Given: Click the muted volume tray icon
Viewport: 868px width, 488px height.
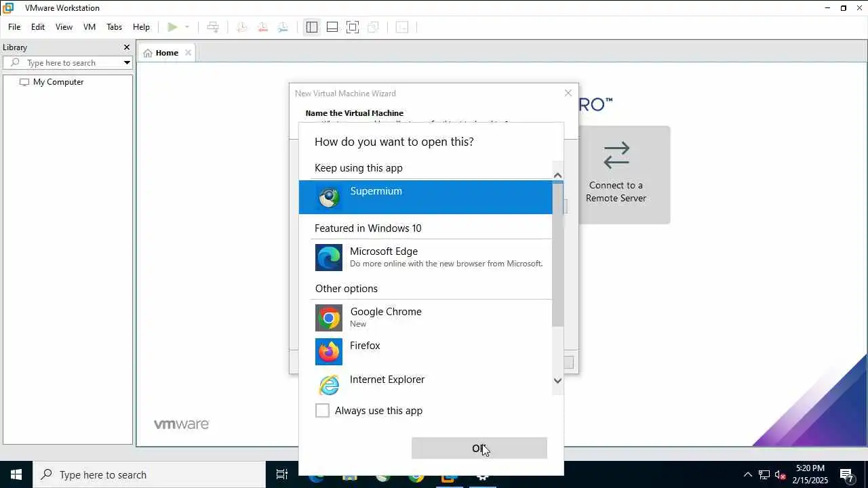Looking at the screenshot, I should pyautogui.click(x=781, y=474).
